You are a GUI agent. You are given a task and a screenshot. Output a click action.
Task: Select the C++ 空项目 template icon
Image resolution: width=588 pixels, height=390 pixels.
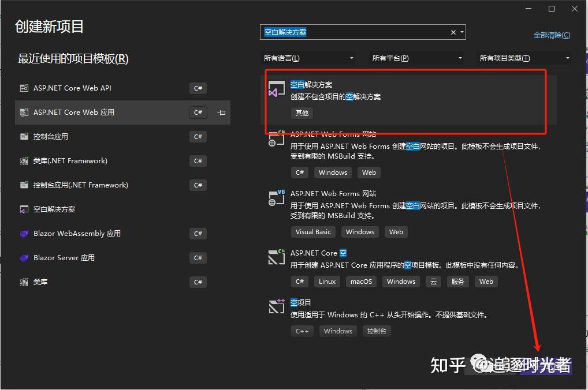pyautogui.click(x=276, y=306)
